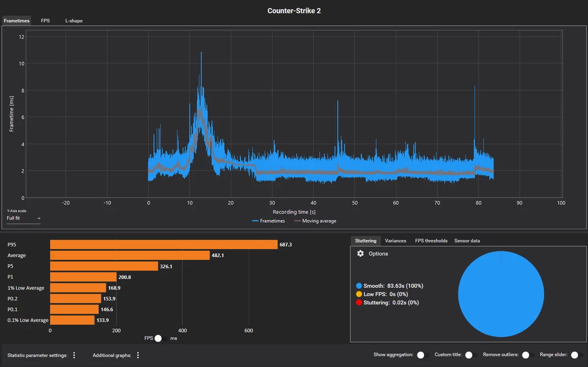Open Additional graphs three-dot menu
The width and height of the screenshot is (588, 367).
coord(138,355)
